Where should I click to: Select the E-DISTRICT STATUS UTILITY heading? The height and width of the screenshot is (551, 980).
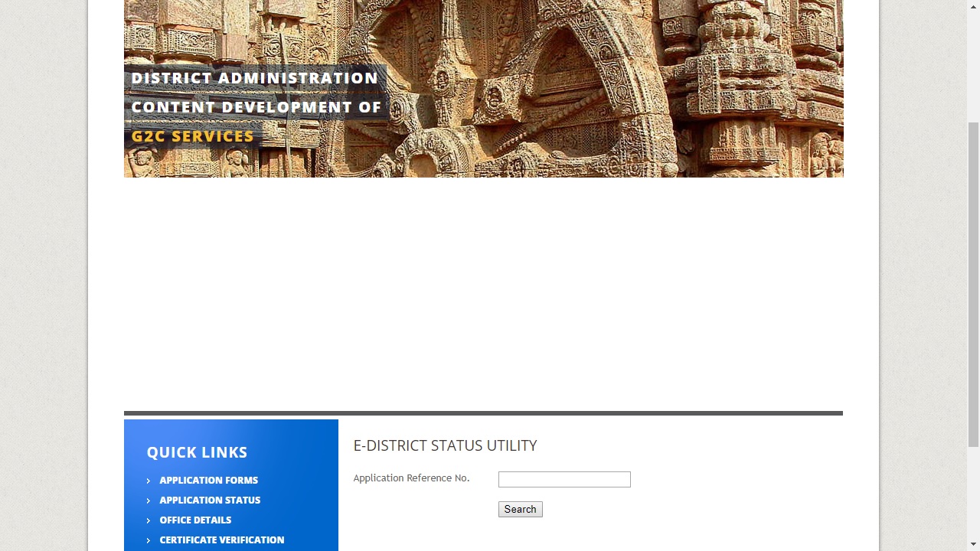tap(445, 445)
